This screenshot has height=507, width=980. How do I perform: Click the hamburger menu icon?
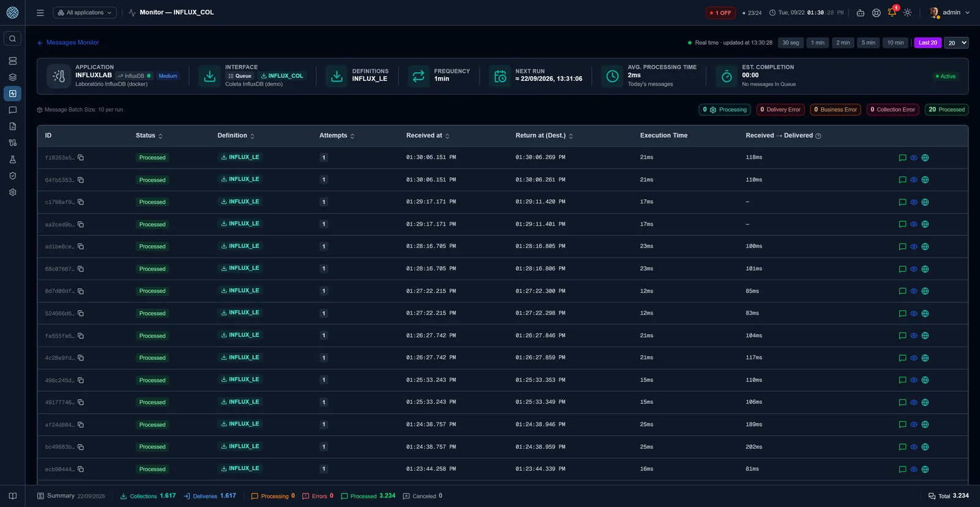pyautogui.click(x=40, y=12)
